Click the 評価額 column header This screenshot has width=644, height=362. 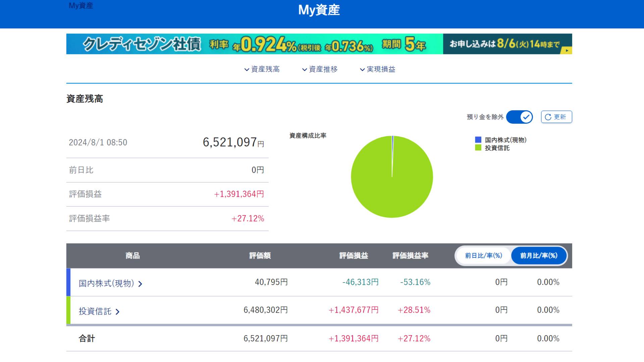pos(260,256)
